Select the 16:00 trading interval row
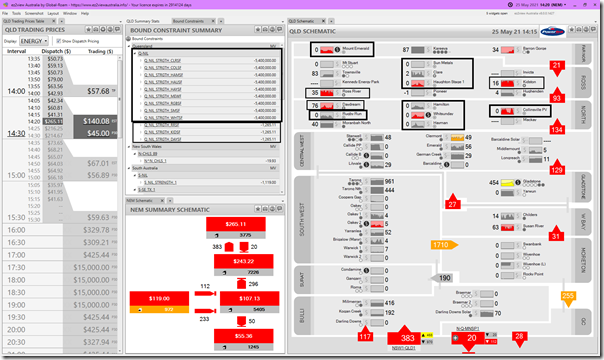This screenshot has width=604, height=360. [60, 230]
